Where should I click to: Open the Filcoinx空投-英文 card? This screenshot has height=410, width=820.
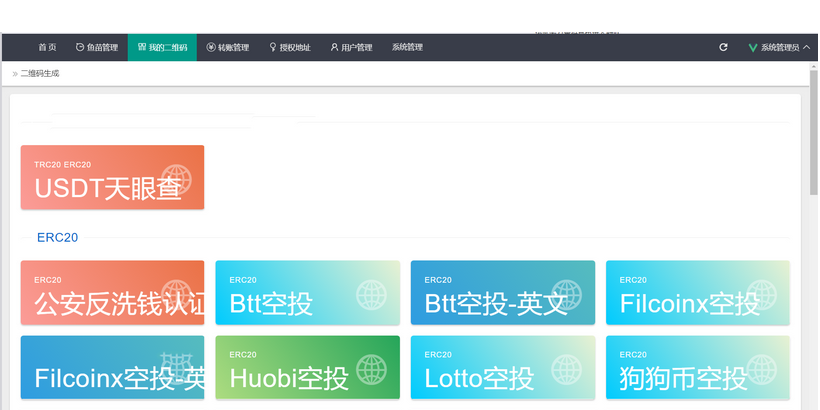[112, 368]
